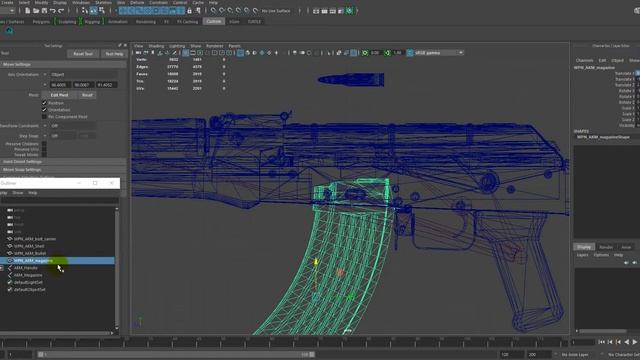The height and width of the screenshot is (360, 640).
Task: Collapse the Move Settings section
Action: 63,64
